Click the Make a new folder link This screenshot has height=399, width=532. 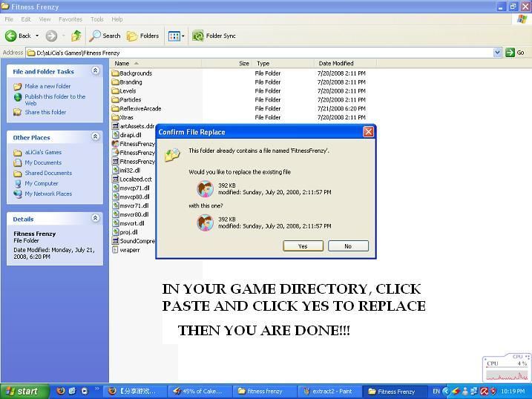[47, 87]
